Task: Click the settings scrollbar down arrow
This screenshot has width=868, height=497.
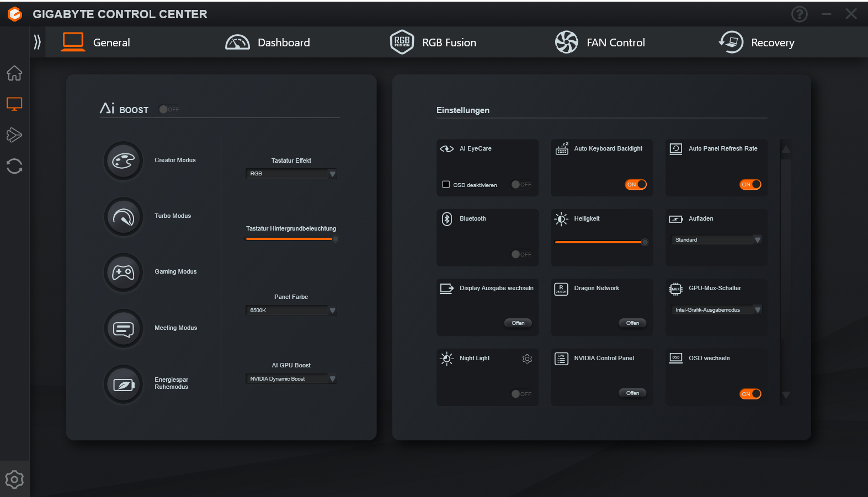Action: [786, 395]
